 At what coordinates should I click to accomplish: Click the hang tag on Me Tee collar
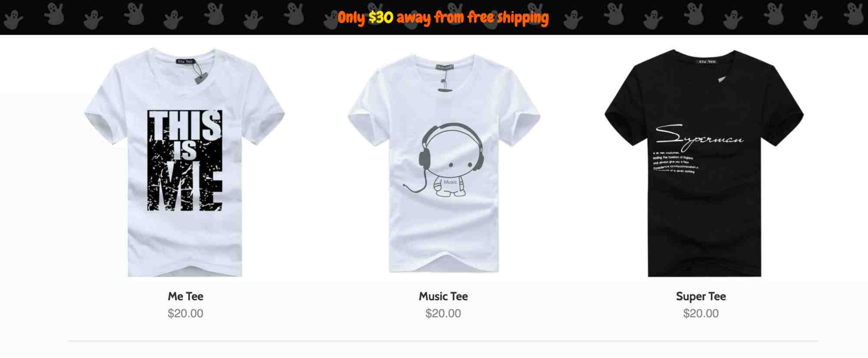(x=201, y=78)
